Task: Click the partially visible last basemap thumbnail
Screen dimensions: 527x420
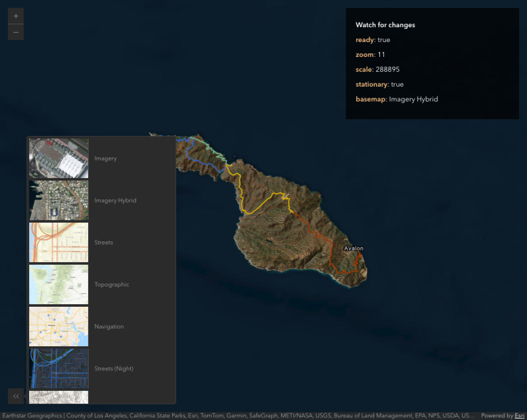Action: pos(59,397)
